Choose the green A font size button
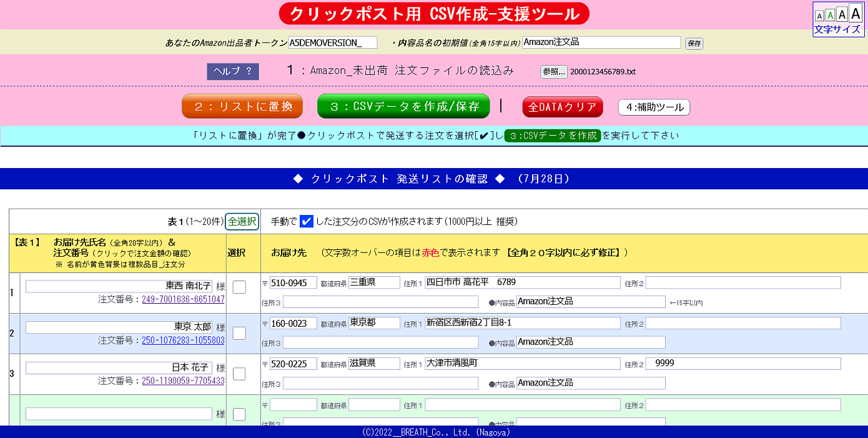The width and height of the screenshot is (868, 438). pyautogui.click(x=830, y=15)
